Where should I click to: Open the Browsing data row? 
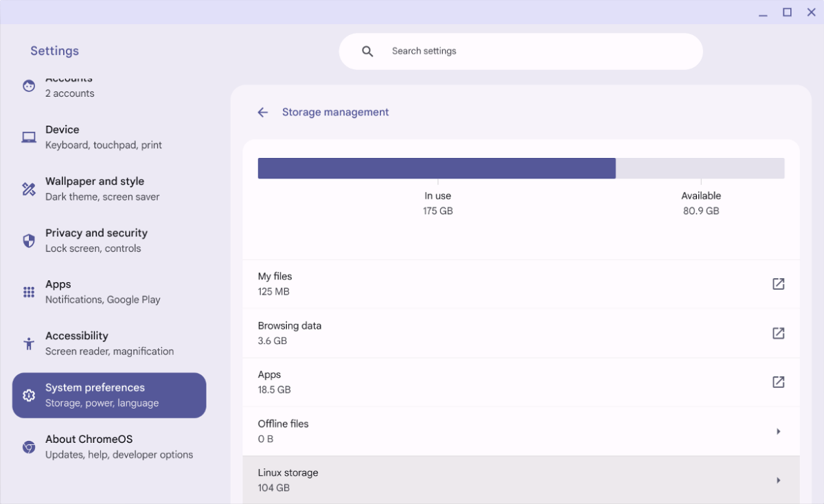(x=481, y=333)
